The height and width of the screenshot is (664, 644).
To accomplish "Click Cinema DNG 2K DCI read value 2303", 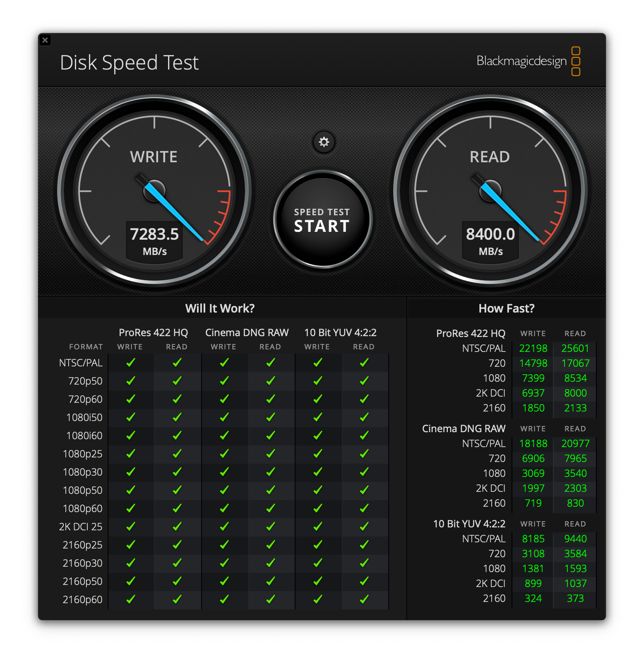I will 575,488.
